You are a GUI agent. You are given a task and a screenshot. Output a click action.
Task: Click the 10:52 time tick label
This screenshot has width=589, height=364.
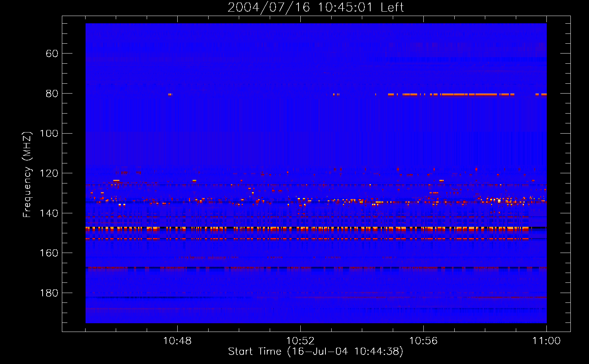[x=300, y=341]
